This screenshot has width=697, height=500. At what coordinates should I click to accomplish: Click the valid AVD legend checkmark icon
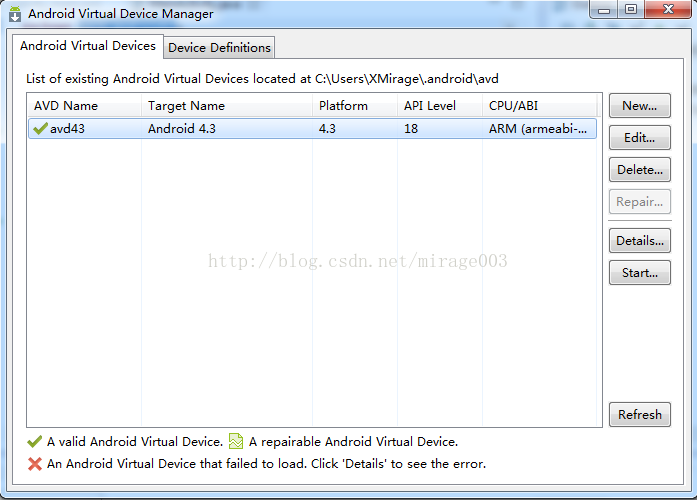point(35,442)
